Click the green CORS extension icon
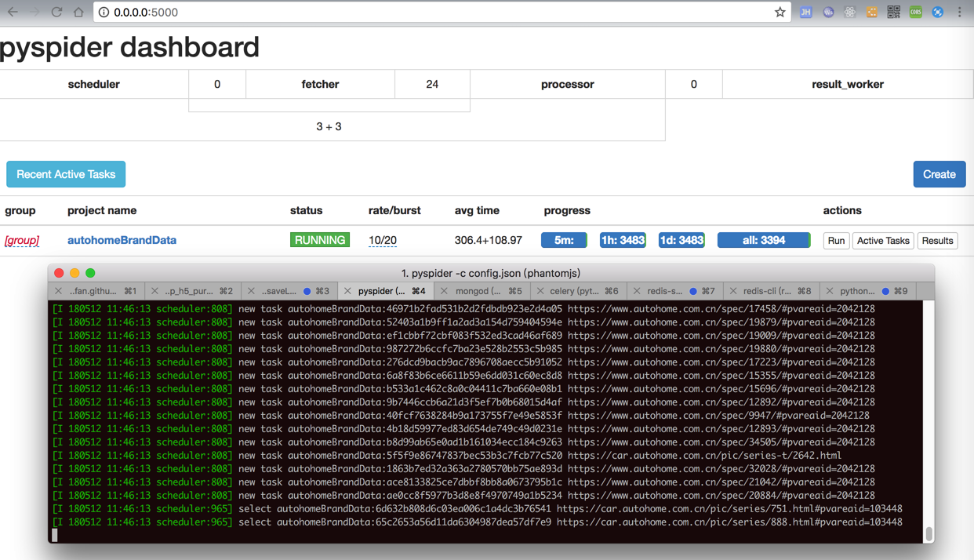Image resolution: width=974 pixels, height=560 pixels. coord(915,12)
